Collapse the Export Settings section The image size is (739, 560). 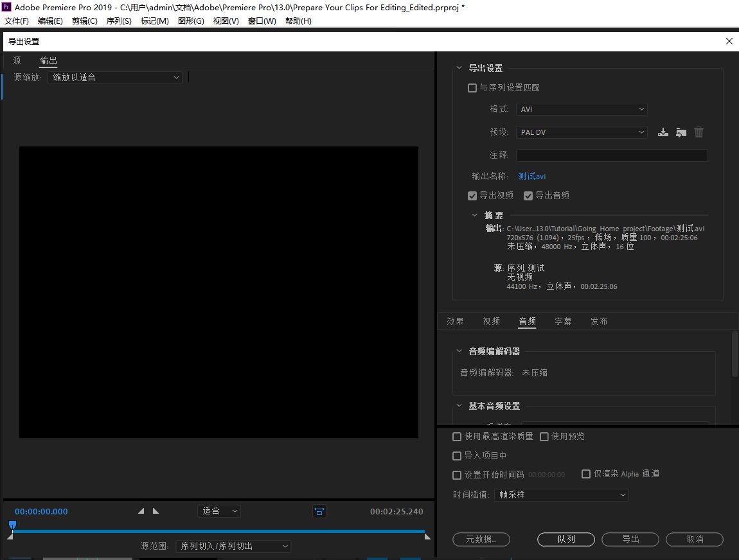[459, 68]
